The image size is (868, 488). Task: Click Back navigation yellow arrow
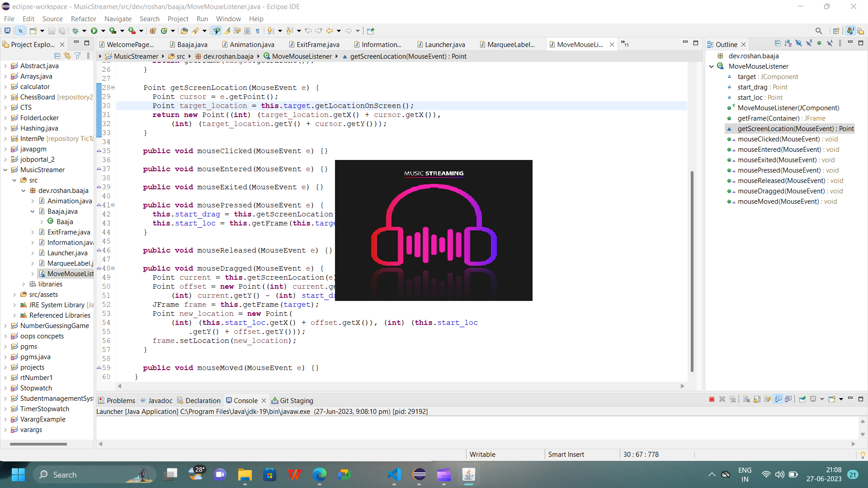pos(330,31)
